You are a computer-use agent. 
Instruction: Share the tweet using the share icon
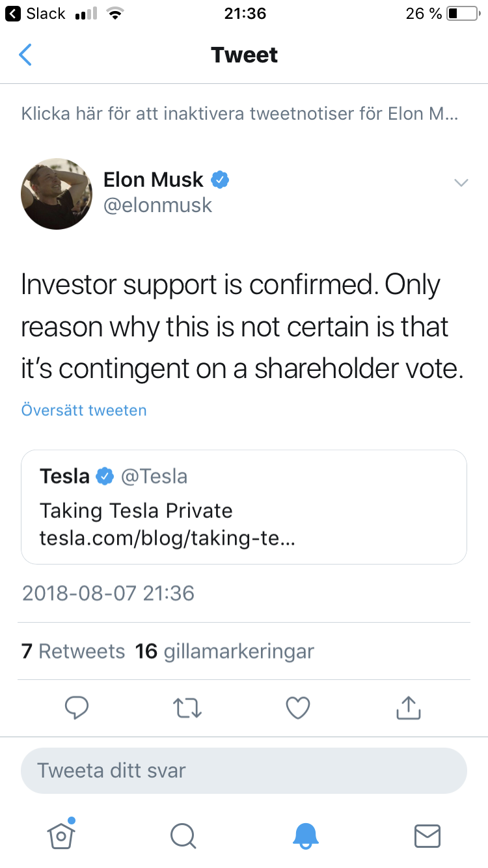pyautogui.click(x=409, y=708)
